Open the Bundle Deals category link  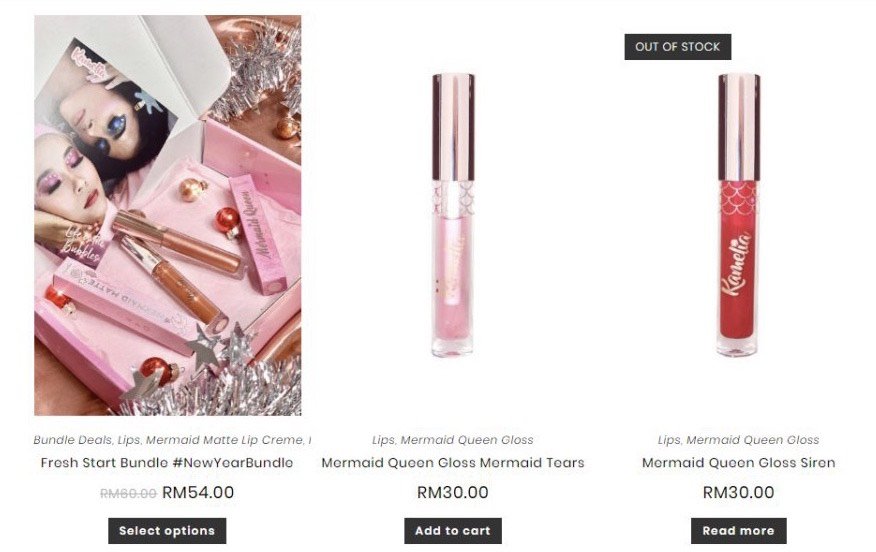(x=73, y=440)
